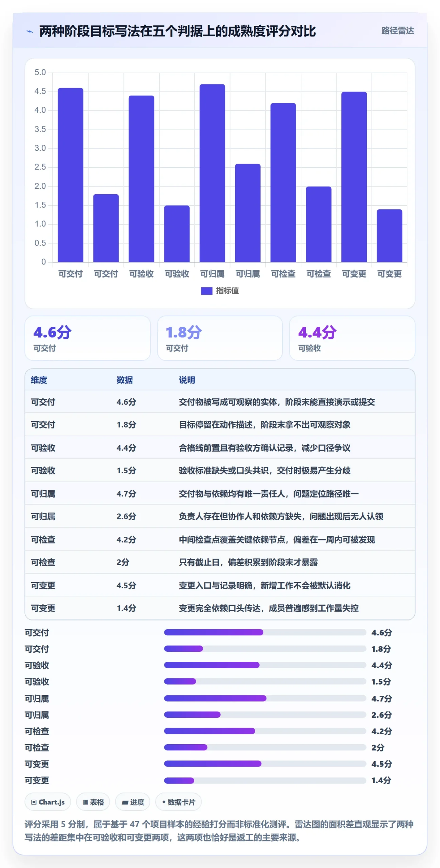Select table row 验收标准缺失或口头共识
Screen dimensions: 440x868
pos(220,470)
